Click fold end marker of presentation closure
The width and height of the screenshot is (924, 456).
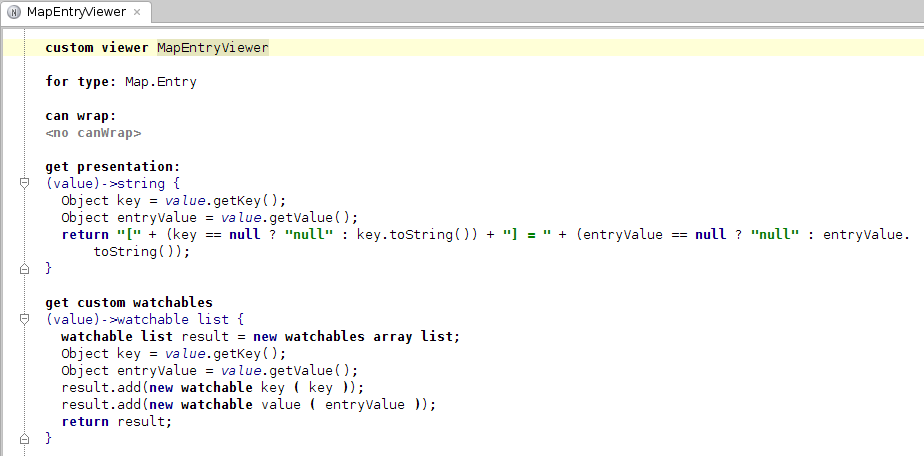(x=23, y=269)
